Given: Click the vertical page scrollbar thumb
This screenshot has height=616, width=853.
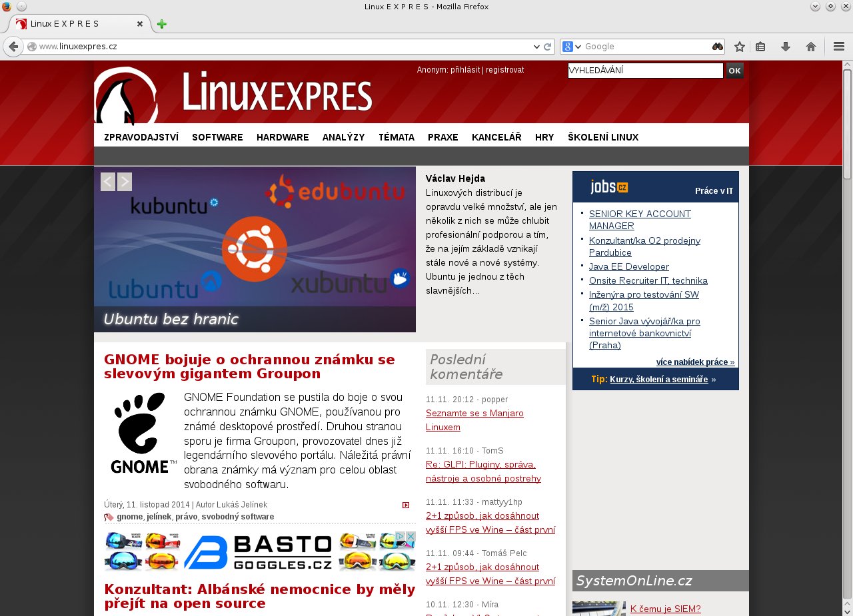Looking at the screenshot, I should point(847,124).
